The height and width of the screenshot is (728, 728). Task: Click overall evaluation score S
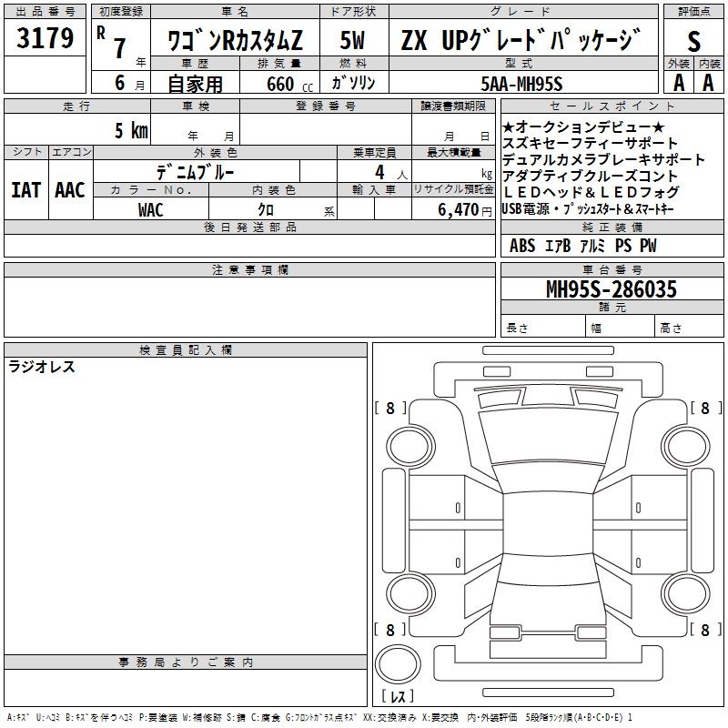(x=693, y=41)
